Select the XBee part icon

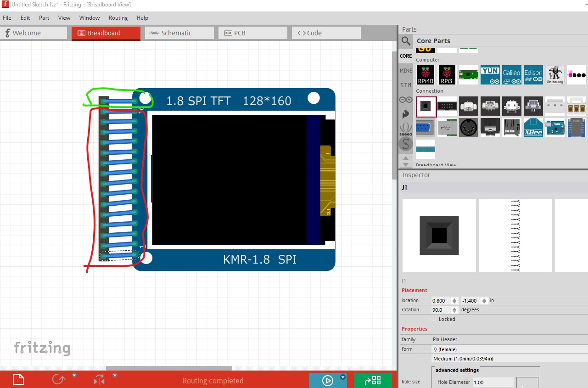point(533,127)
